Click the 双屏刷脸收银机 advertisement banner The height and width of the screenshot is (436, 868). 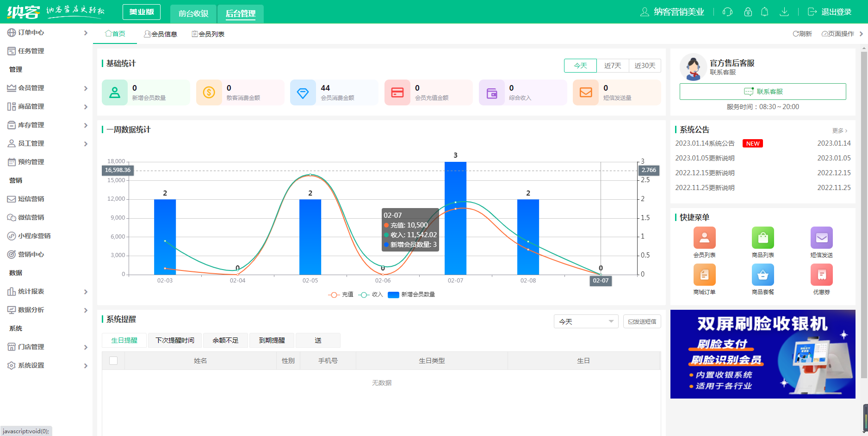(763, 354)
